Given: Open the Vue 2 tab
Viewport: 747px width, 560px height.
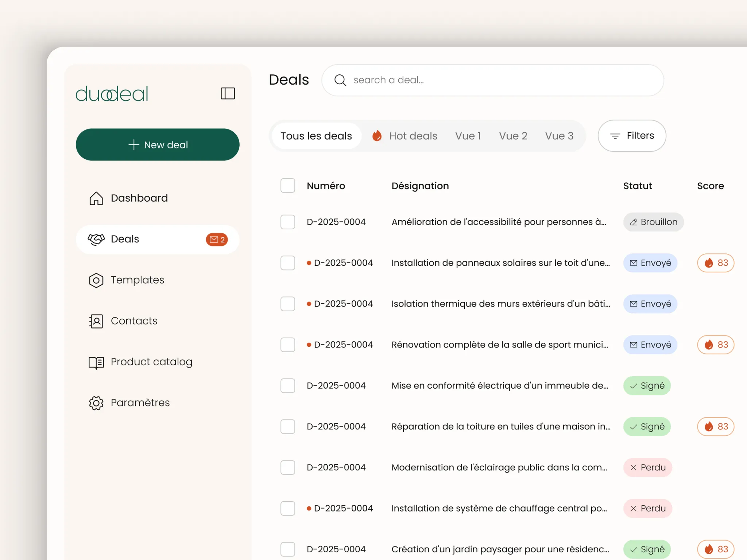Looking at the screenshot, I should [513, 136].
